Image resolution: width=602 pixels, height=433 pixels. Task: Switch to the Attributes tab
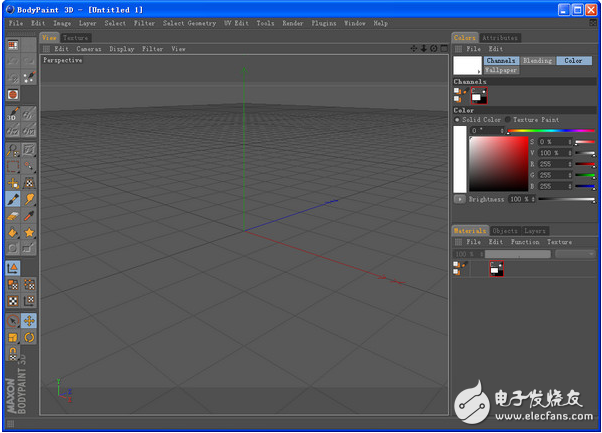point(499,38)
